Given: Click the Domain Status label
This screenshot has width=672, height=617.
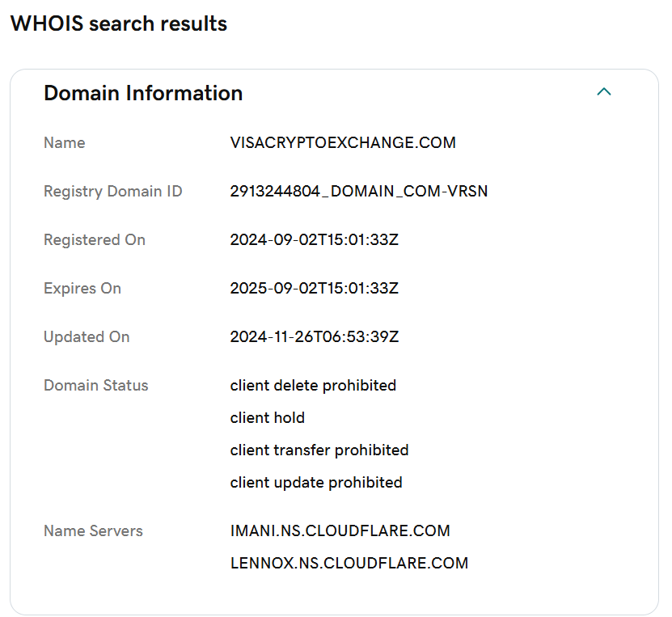Looking at the screenshot, I should (x=96, y=385).
